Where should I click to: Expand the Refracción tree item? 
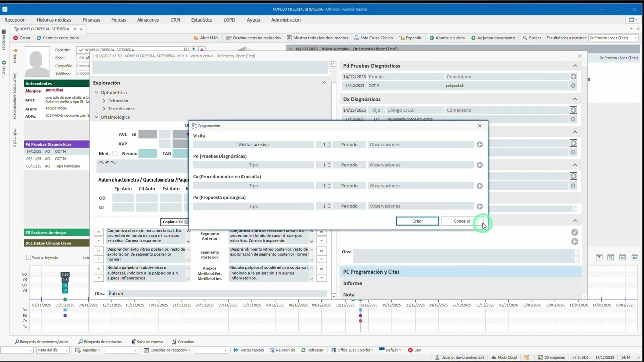coord(104,101)
